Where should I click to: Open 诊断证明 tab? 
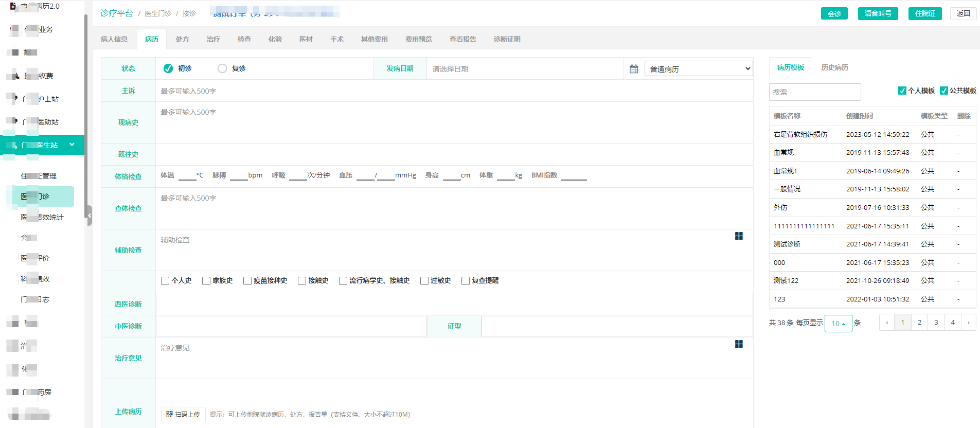pos(507,39)
